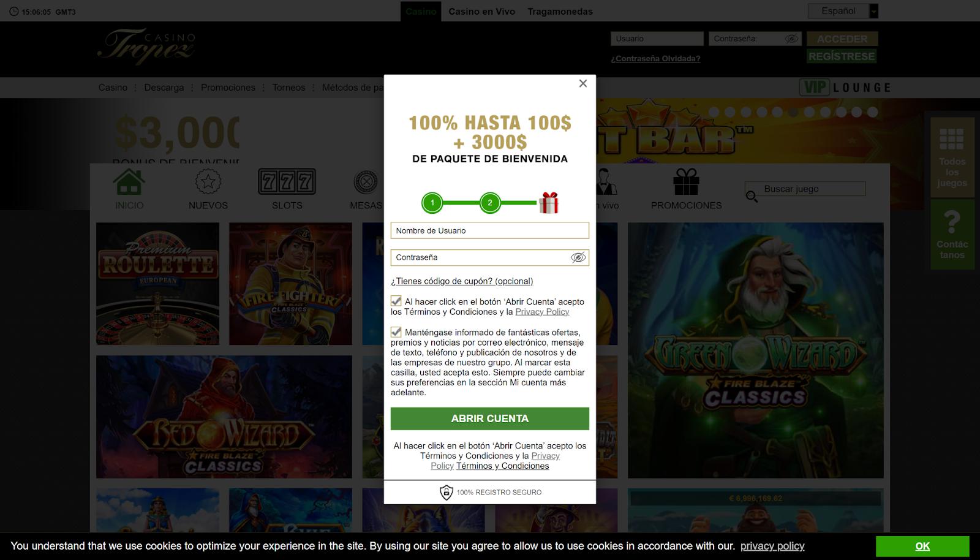
Task: Switch to the Casino top tab
Action: click(421, 12)
